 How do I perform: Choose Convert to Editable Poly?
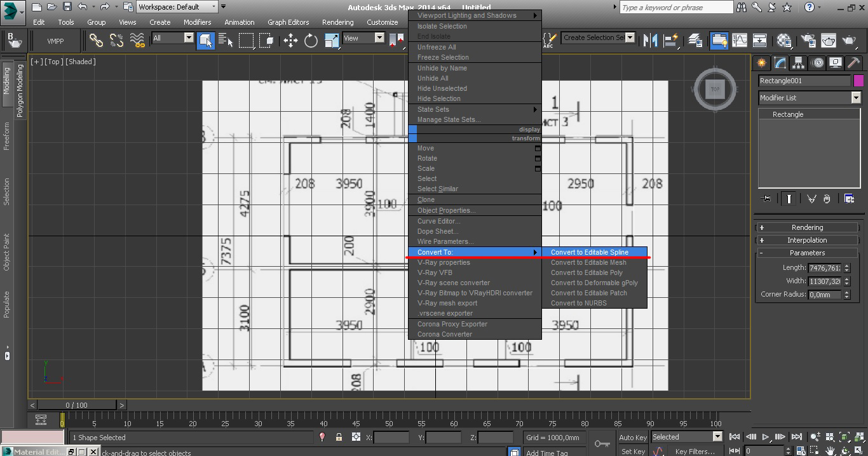(587, 272)
